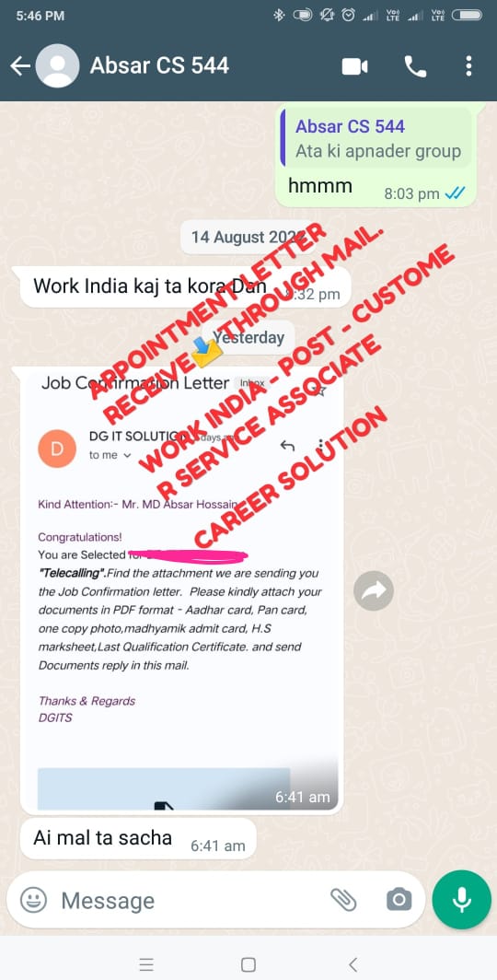
Task: Tap the Absar CS 544 contact name
Action: pyautogui.click(x=160, y=65)
